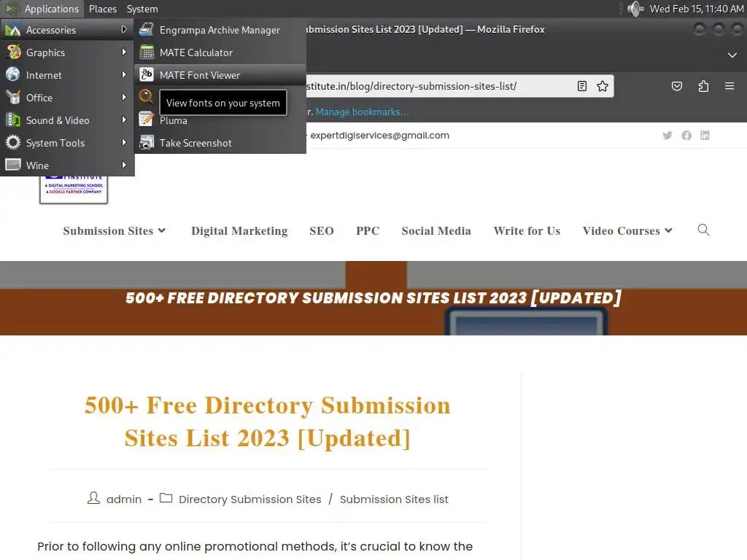Open the Wine menu category
The height and width of the screenshot is (560, 747).
coord(67,166)
